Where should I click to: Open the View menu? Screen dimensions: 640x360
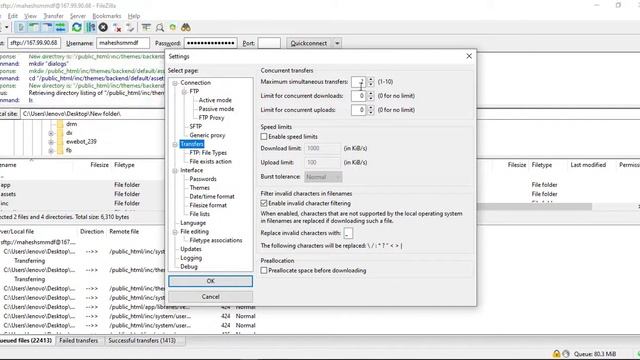point(30,16)
